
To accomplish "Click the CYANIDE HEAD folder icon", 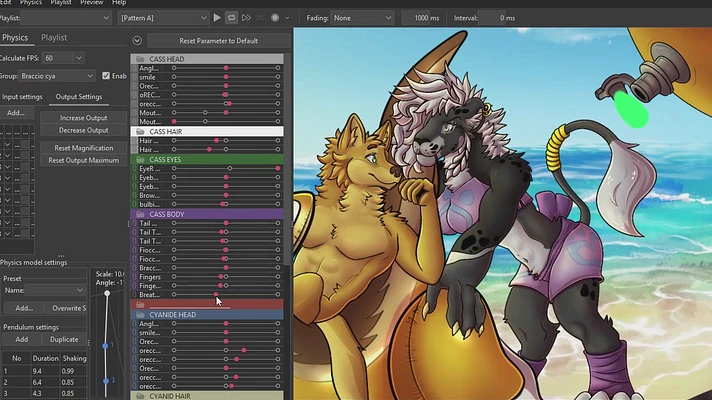I will tap(140, 315).
